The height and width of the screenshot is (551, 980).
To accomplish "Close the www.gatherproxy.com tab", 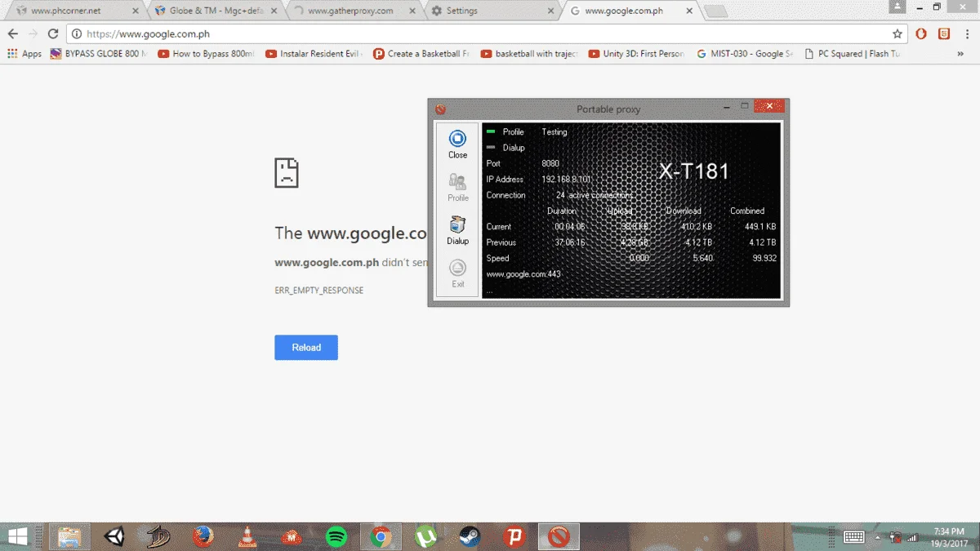I will click(412, 11).
